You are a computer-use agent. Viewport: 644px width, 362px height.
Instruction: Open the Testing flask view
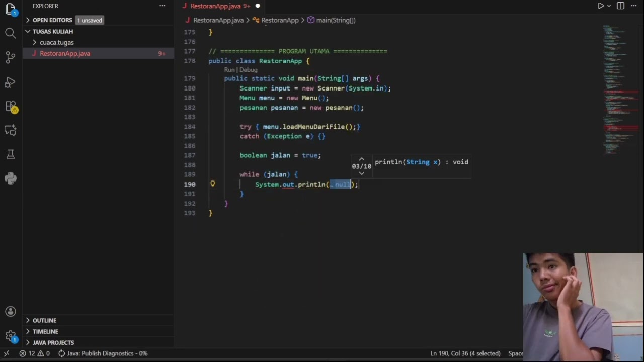[11, 154]
